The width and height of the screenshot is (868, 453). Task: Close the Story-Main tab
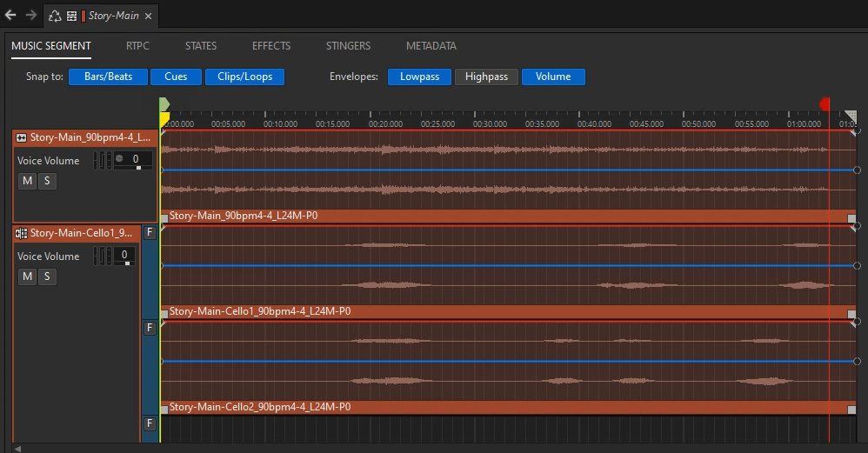pyautogui.click(x=148, y=16)
